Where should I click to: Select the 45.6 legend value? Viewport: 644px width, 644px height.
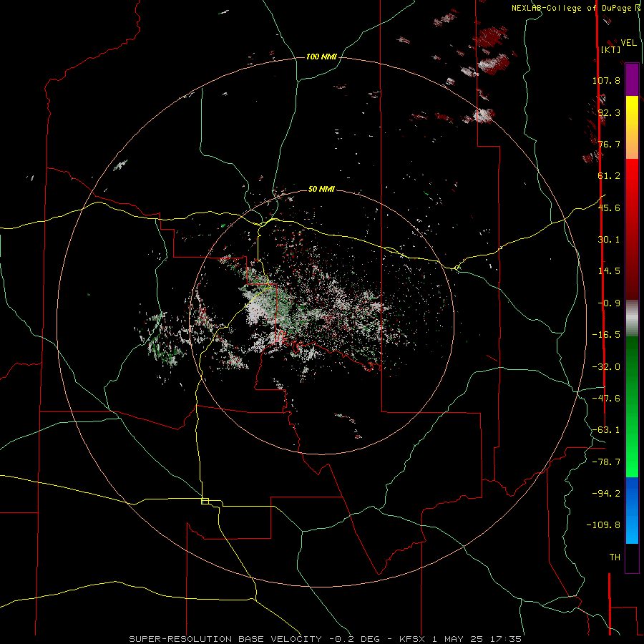pos(609,208)
